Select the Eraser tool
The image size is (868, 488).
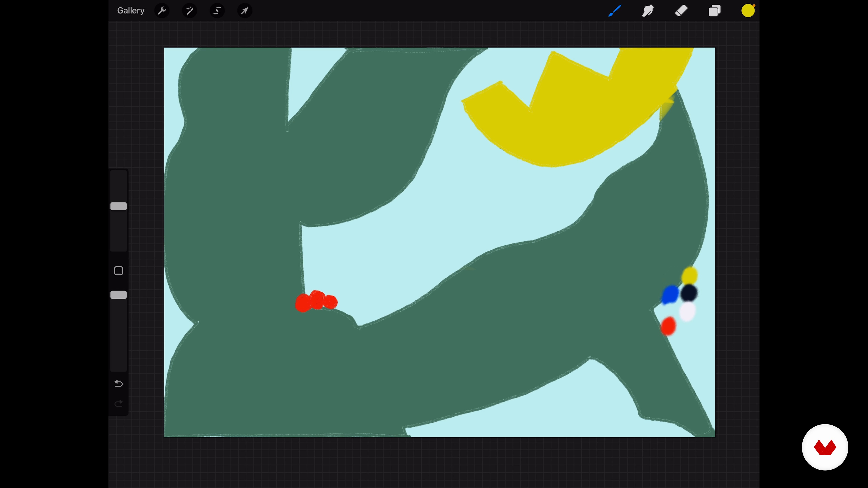coord(681,11)
